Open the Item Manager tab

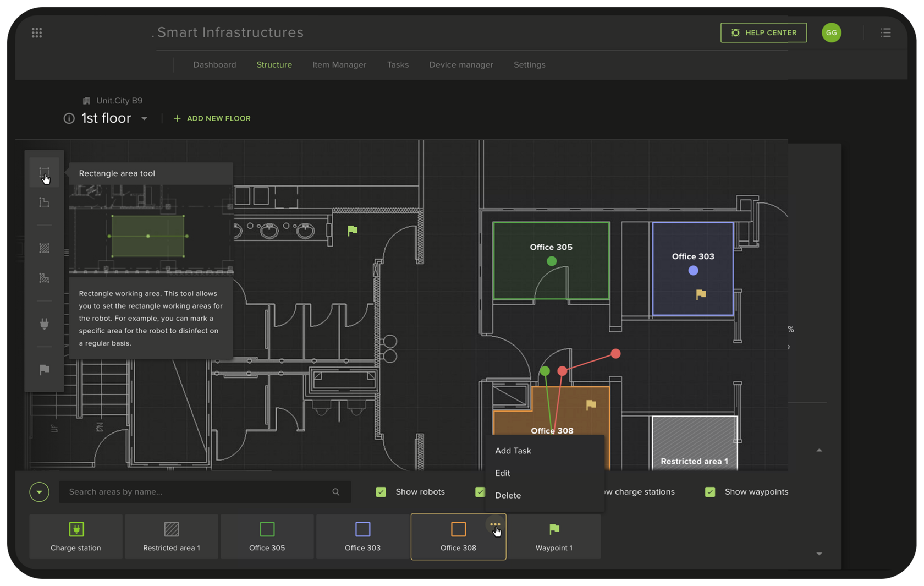(x=339, y=65)
